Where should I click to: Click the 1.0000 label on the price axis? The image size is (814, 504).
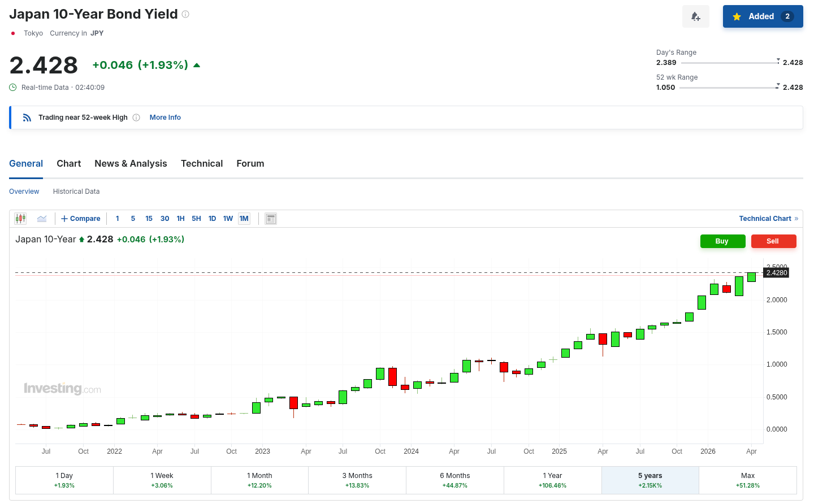(x=777, y=364)
